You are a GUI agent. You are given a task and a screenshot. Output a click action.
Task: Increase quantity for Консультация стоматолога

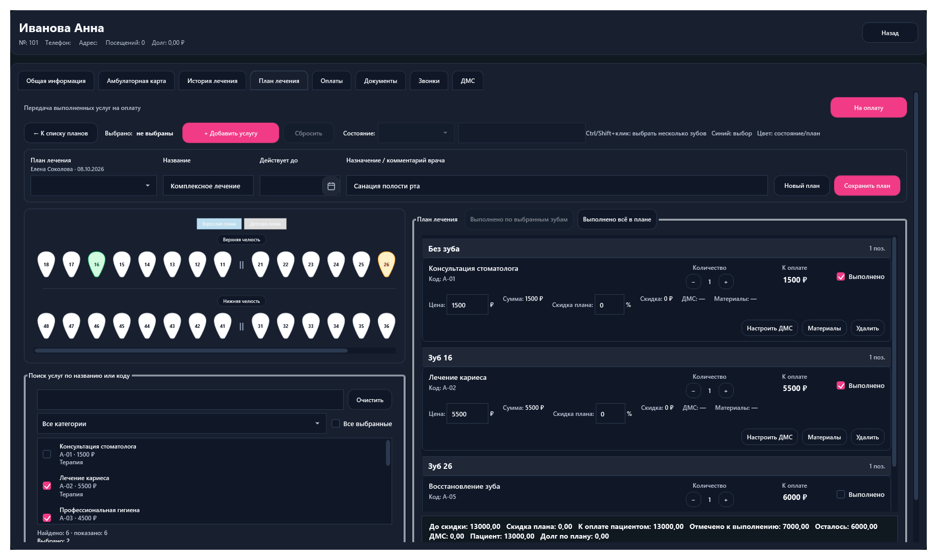726,282
